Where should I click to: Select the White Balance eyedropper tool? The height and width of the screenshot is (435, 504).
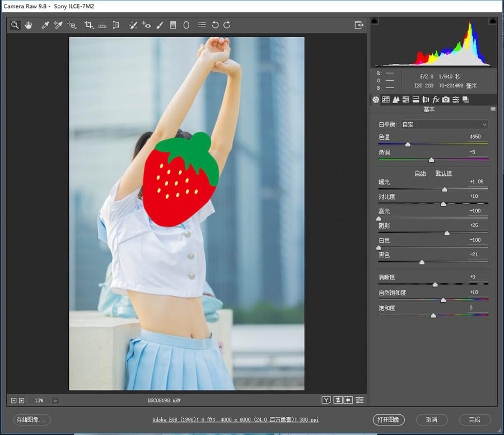coord(45,25)
